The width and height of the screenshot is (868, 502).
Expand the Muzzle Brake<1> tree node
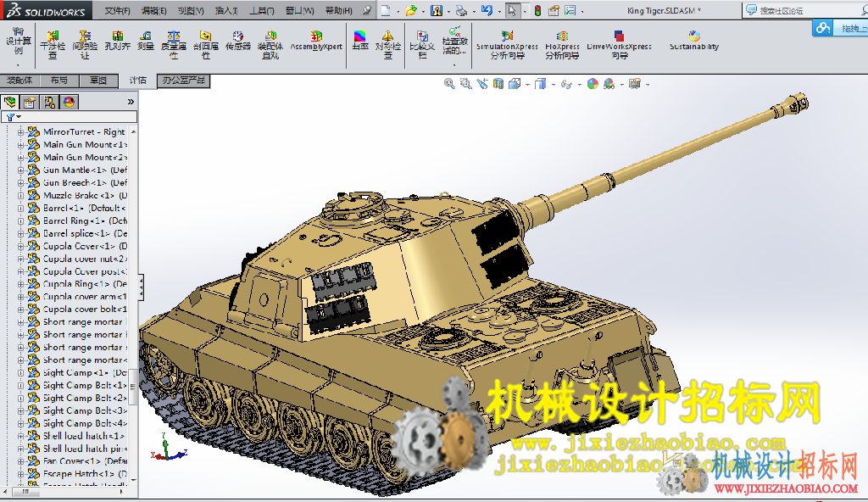tap(20, 196)
